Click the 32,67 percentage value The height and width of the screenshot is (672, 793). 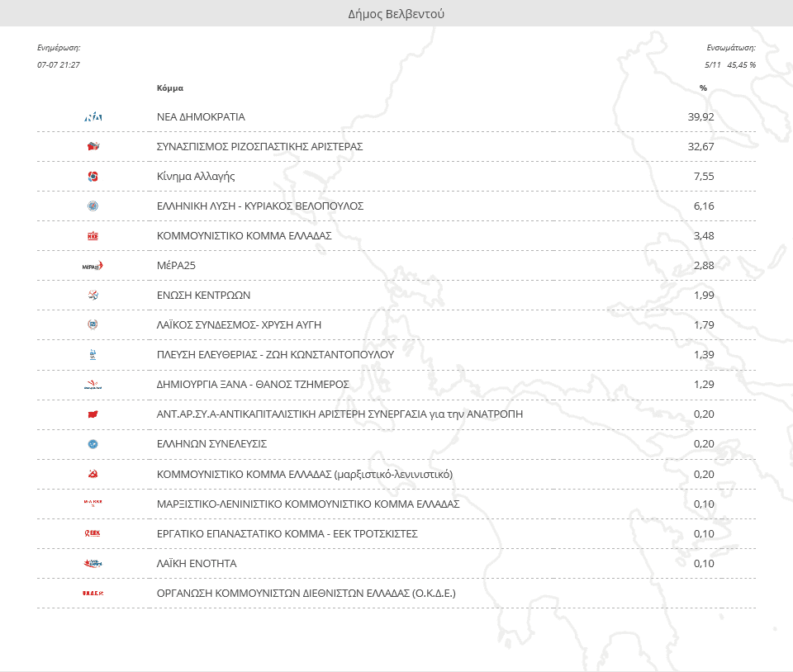coord(701,146)
